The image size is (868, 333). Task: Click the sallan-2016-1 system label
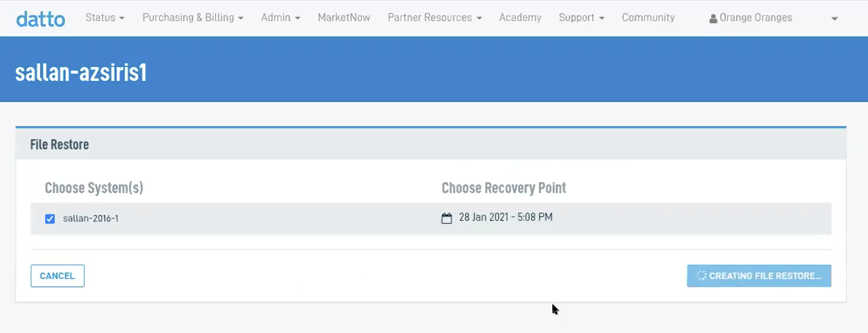(x=90, y=219)
